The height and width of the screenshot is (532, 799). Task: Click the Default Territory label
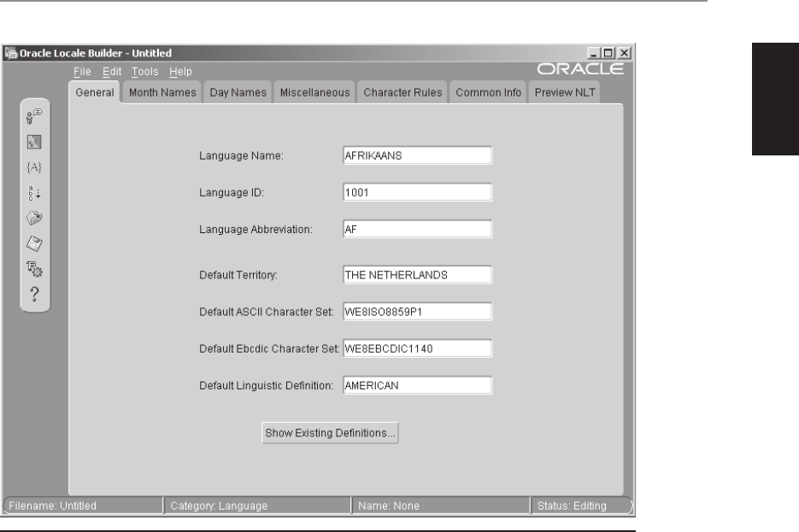pos(238,275)
